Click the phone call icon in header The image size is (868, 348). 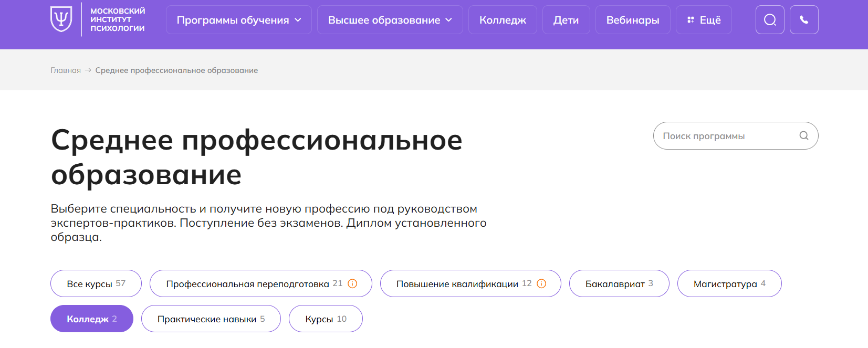pyautogui.click(x=804, y=20)
